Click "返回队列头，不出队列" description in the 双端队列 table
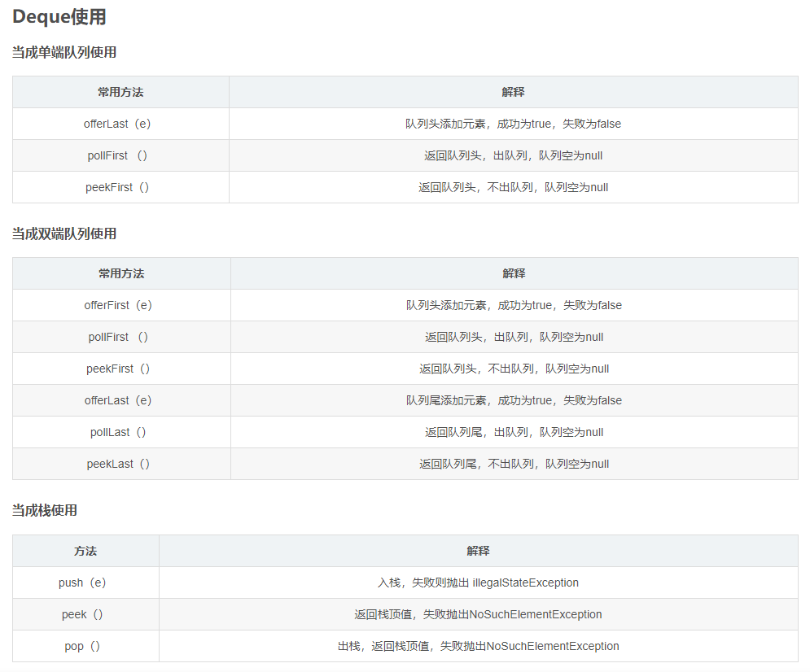 514,369
